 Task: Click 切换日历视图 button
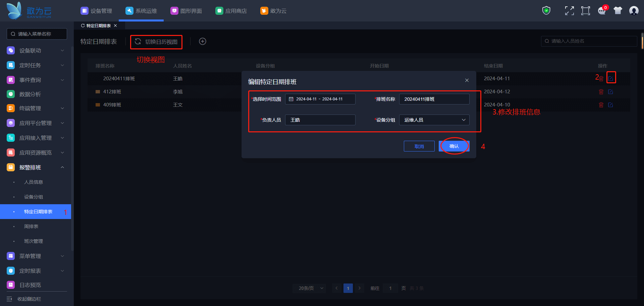pyautogui.click(x=156, y=42)
